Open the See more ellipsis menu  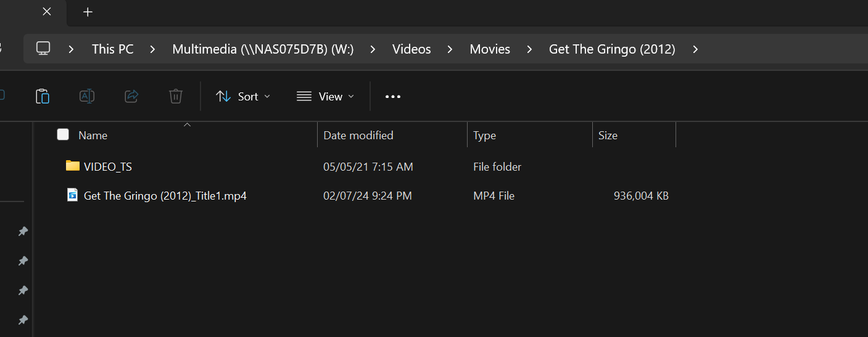click(393, 97)
